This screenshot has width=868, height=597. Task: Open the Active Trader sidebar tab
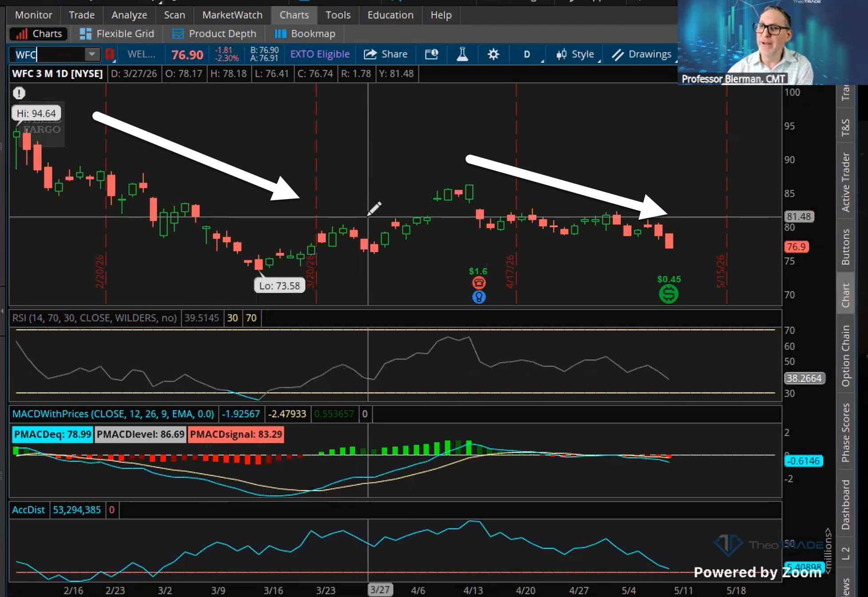click(x=845, y=182)
